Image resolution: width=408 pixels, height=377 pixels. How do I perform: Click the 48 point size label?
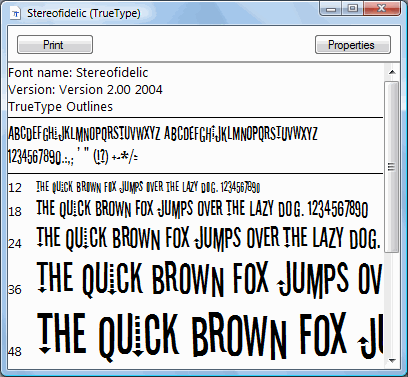[x=15, y=352]
